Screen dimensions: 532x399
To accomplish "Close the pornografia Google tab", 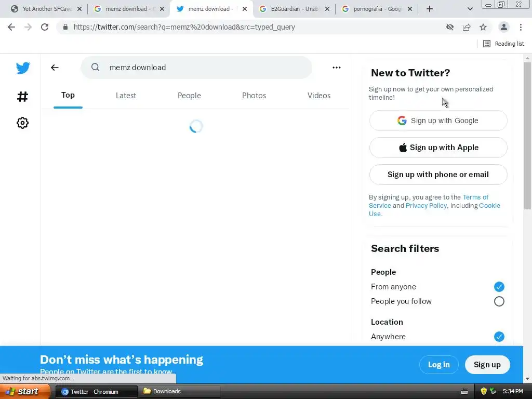I will pos(410,9).
